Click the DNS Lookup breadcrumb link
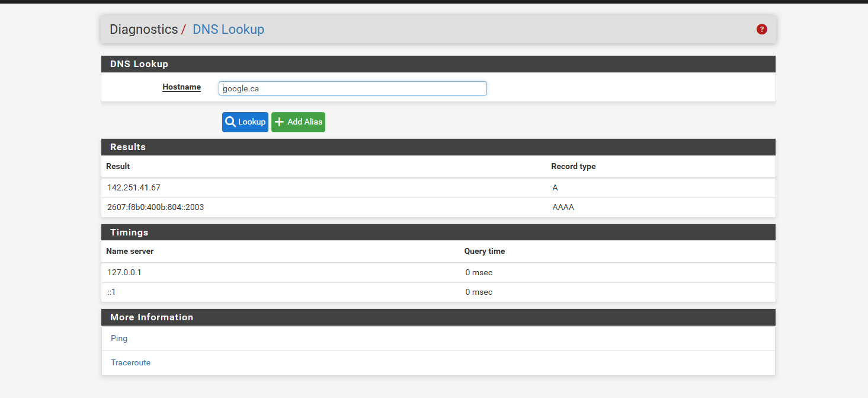Screen dimensions: 868x398 point(228,29)
